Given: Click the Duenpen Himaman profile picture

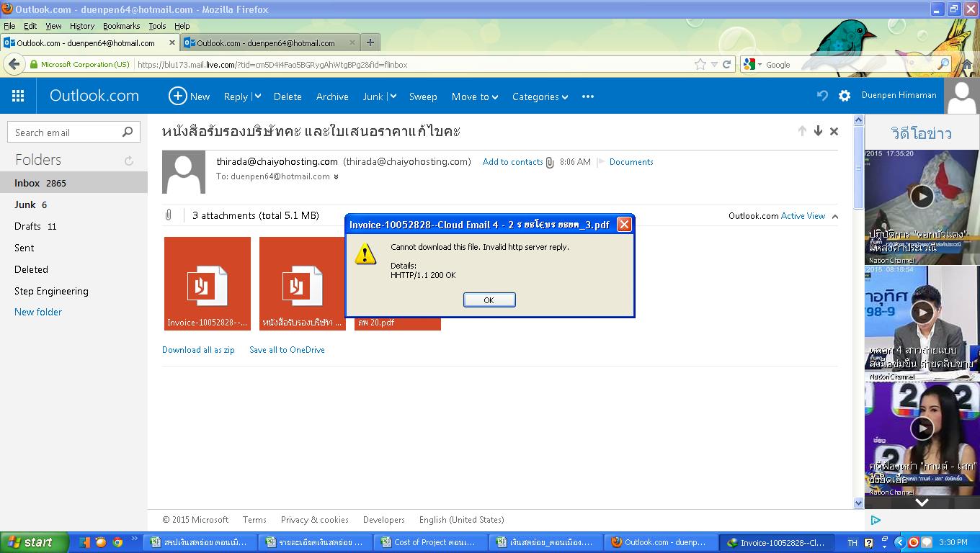Looking at the screenshot, I should tap(962, 96).
